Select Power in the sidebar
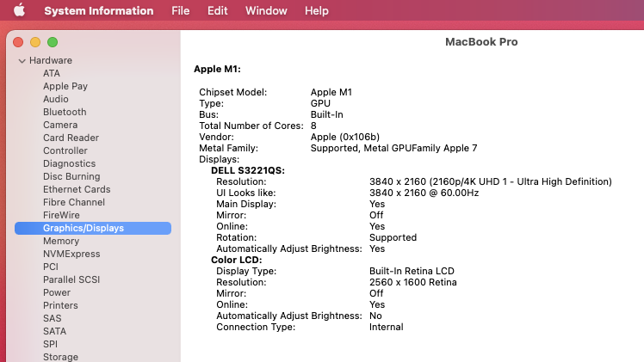The width and height of the screenshot is (644, 362). (x=57, y=292)
